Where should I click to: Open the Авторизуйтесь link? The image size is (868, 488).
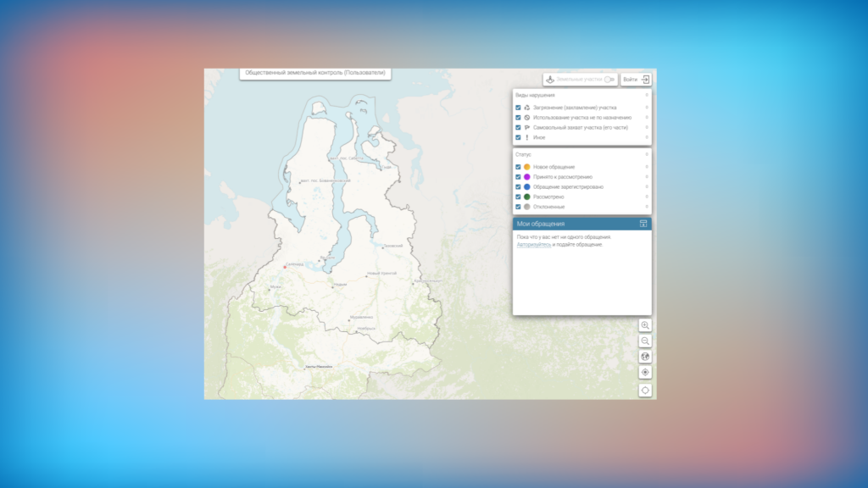click(x=533, y=244)
